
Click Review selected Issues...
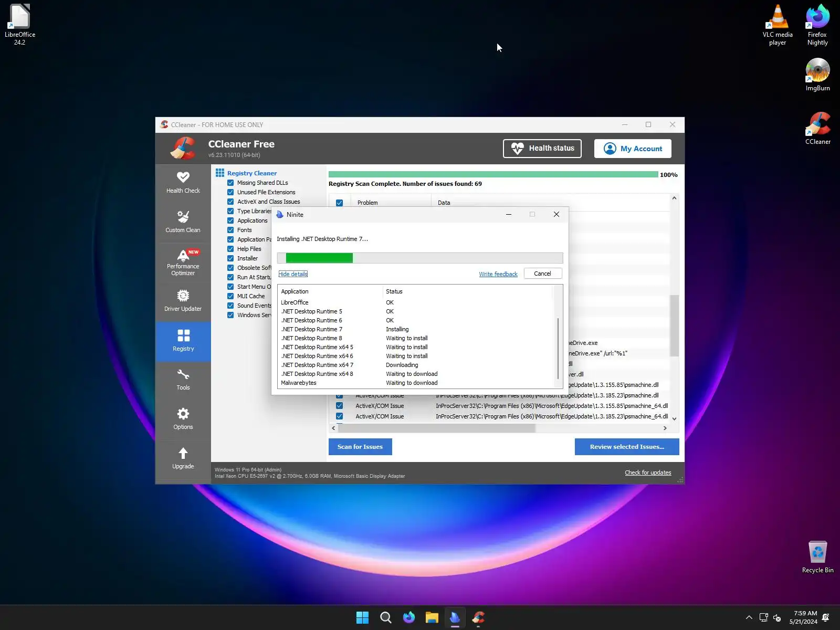(x=627, y=447)
